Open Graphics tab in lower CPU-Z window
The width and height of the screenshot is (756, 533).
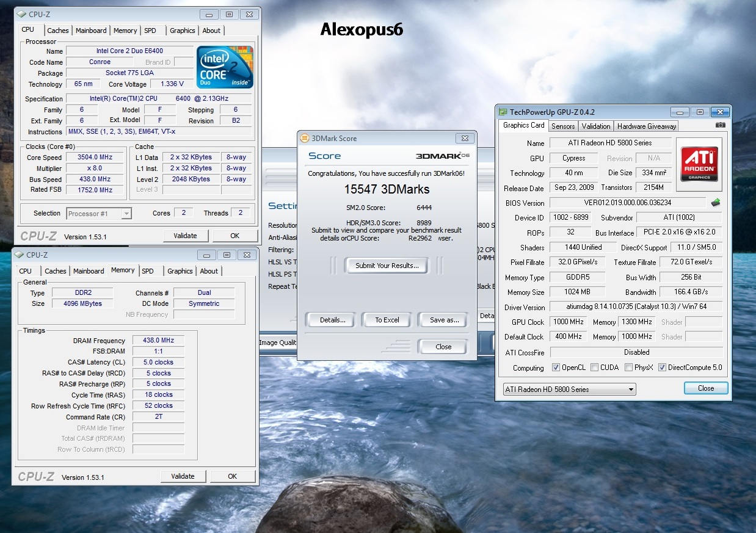180,271
